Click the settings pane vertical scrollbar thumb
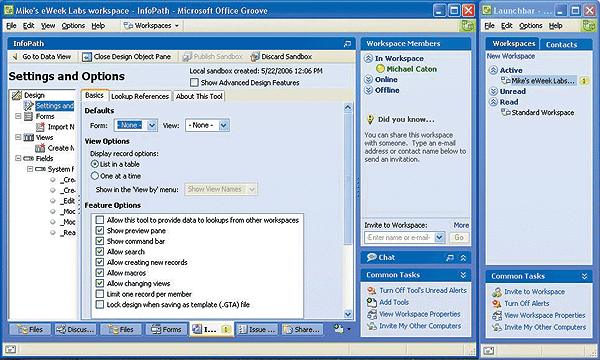This screenshot has width=600, height=360. pos(348,178)
